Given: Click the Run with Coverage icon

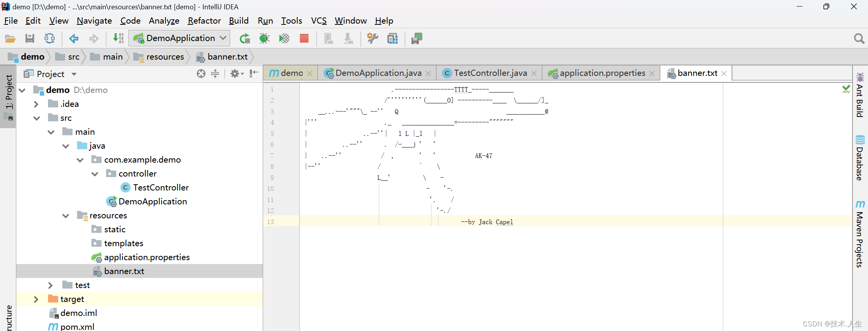Looking at the screenshot, I should [x=284, y=38].
